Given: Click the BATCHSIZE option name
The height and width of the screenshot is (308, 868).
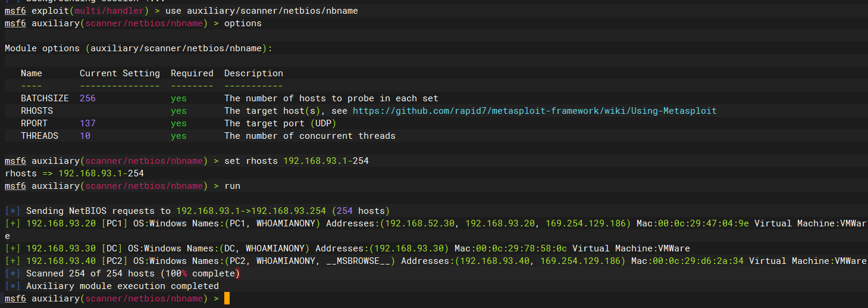Looking at the screenshot, I should tap(45, 98).
